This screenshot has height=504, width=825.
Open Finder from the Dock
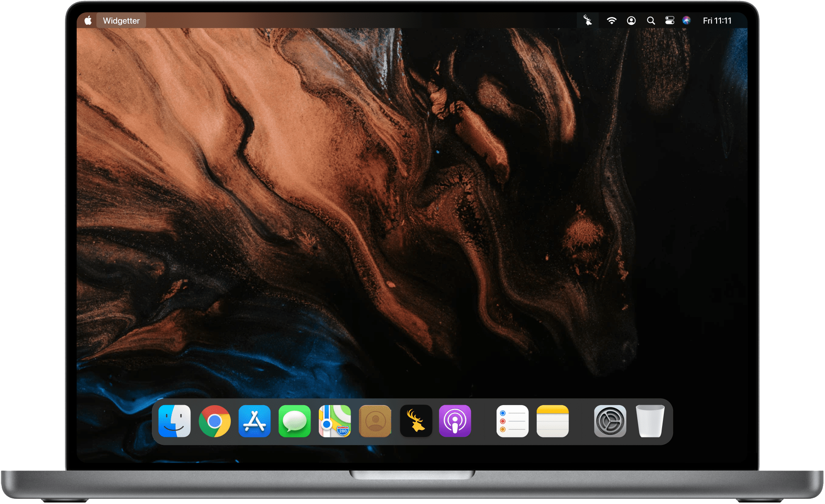point(175,421)
